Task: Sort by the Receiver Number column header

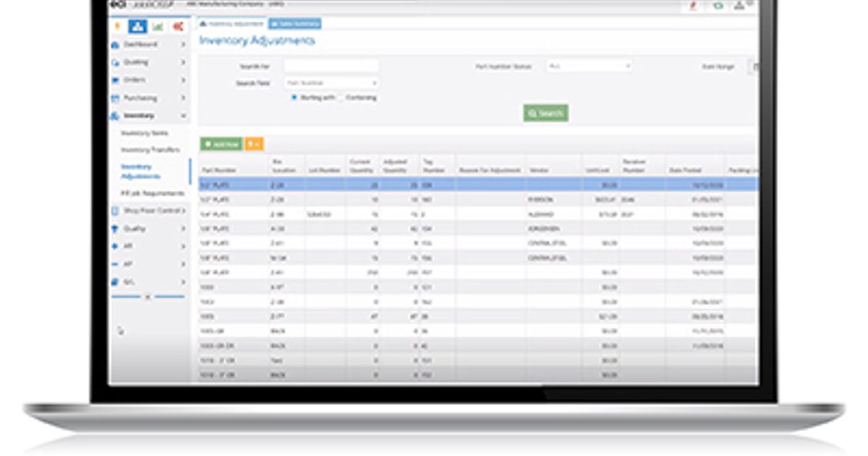Action: pos(633,166)
